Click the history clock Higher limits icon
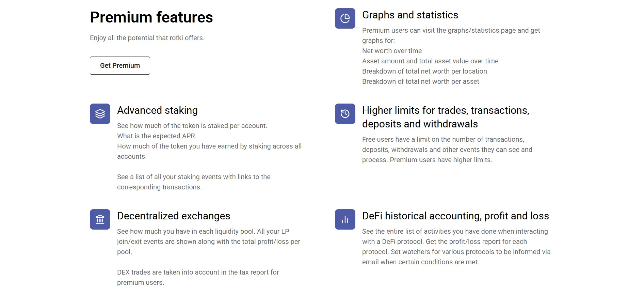 click(x=345, y=114)
